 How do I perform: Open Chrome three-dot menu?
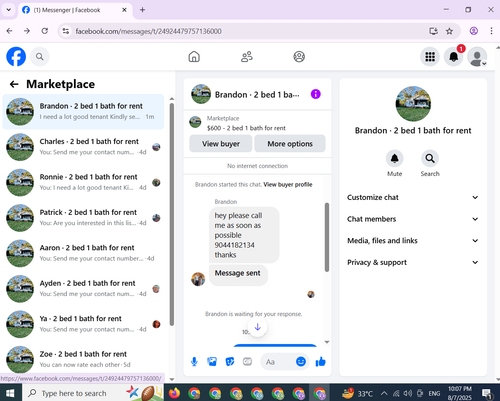491,31
